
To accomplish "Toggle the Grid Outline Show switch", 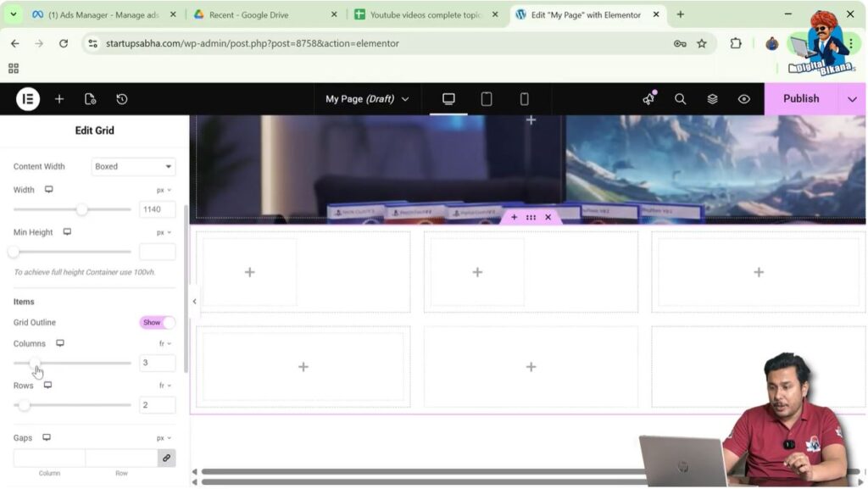I will pyautogui.click(x=157, y=323).
